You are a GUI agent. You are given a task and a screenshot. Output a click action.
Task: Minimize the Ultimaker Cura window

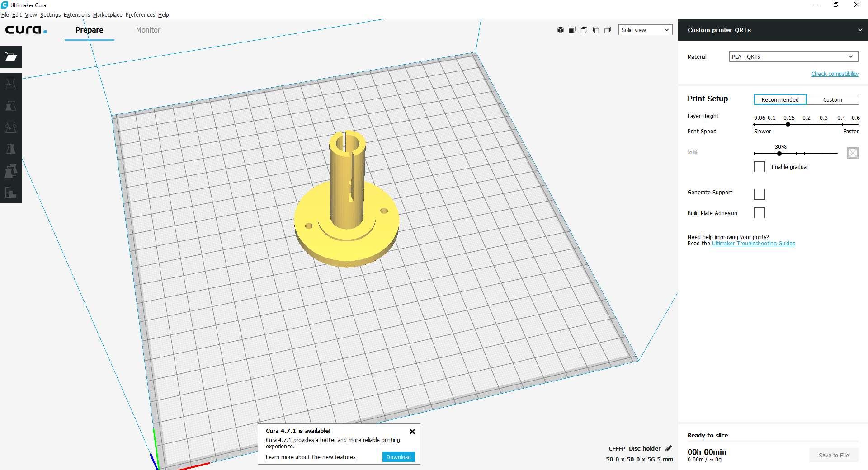point(815,5)
